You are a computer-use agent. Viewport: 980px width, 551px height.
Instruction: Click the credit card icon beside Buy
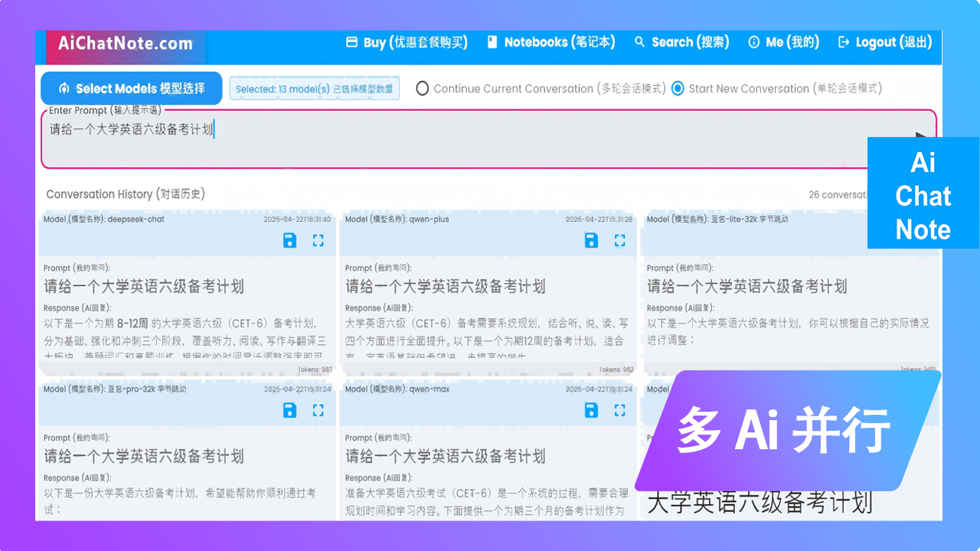(x=352, y=42)
